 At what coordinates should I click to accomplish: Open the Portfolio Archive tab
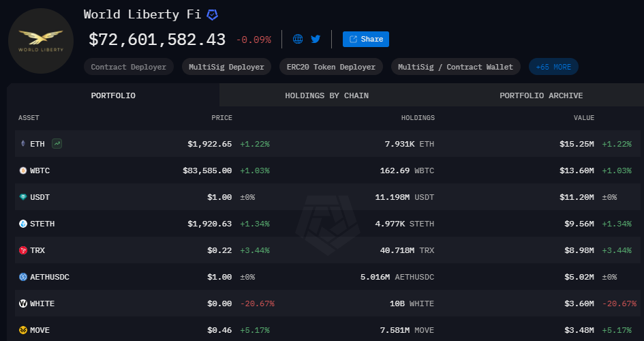pos(540,95)
